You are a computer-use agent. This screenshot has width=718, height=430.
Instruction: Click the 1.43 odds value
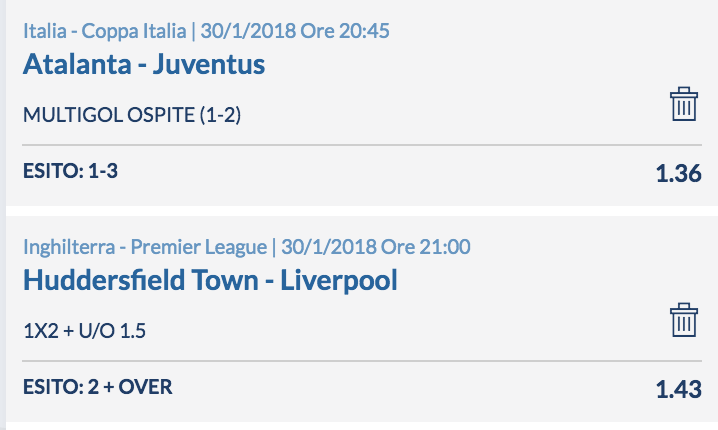[678, 389]
